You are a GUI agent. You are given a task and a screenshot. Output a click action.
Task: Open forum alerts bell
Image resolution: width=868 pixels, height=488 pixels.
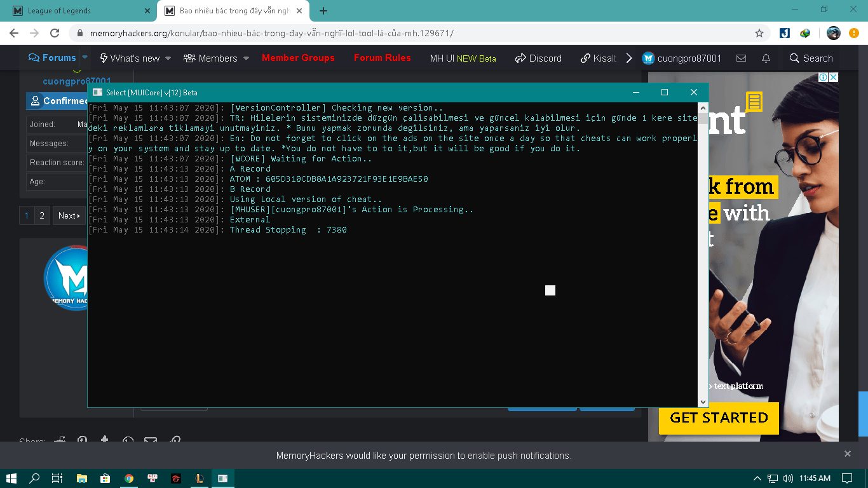point(766,58)
